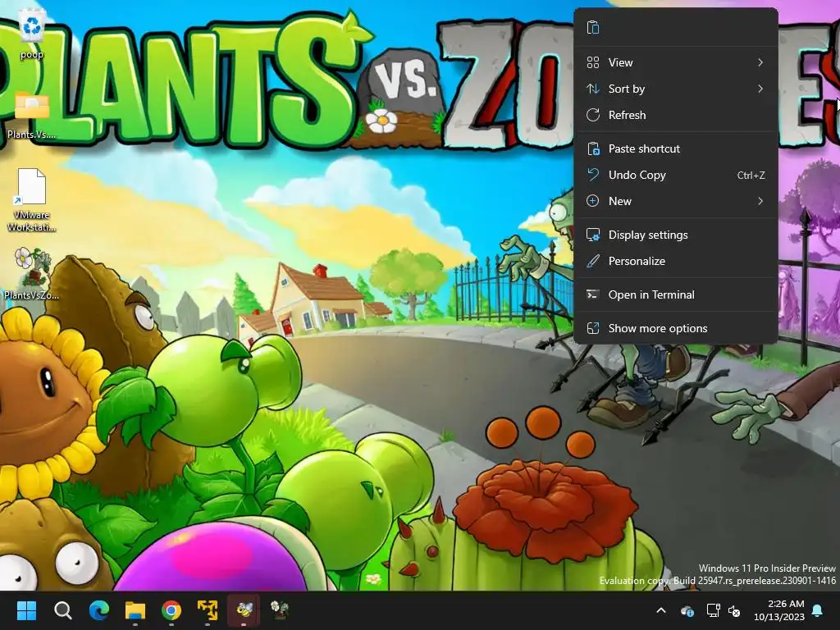Open the View submenu
Viewport: 840px width, 630px height.
(676, 62)
